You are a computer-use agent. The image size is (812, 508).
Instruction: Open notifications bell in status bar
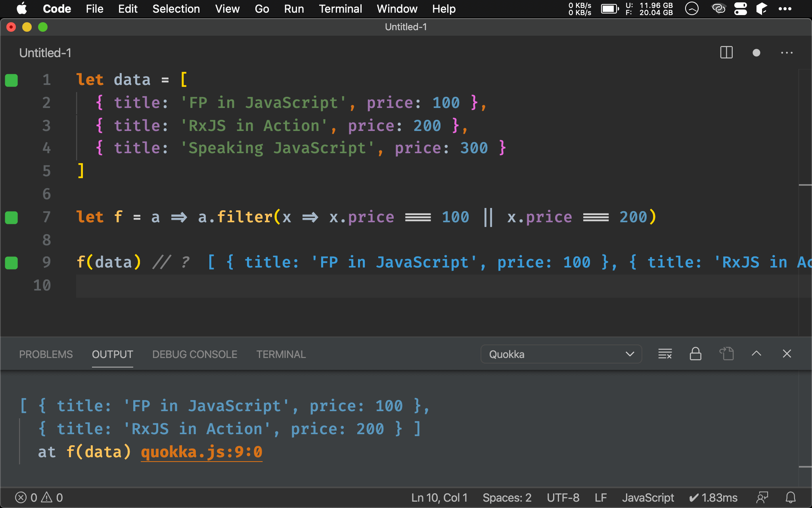coord(791,498)
